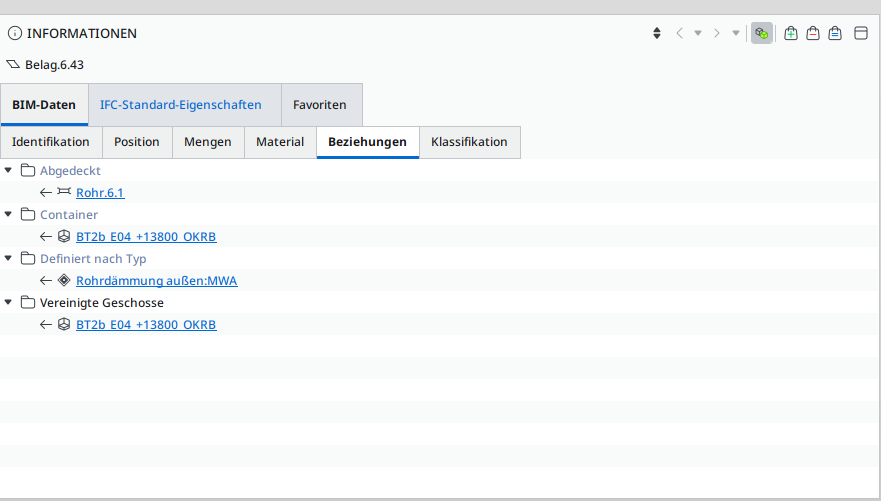Click the bag icon with blue lines

[835, 33]
